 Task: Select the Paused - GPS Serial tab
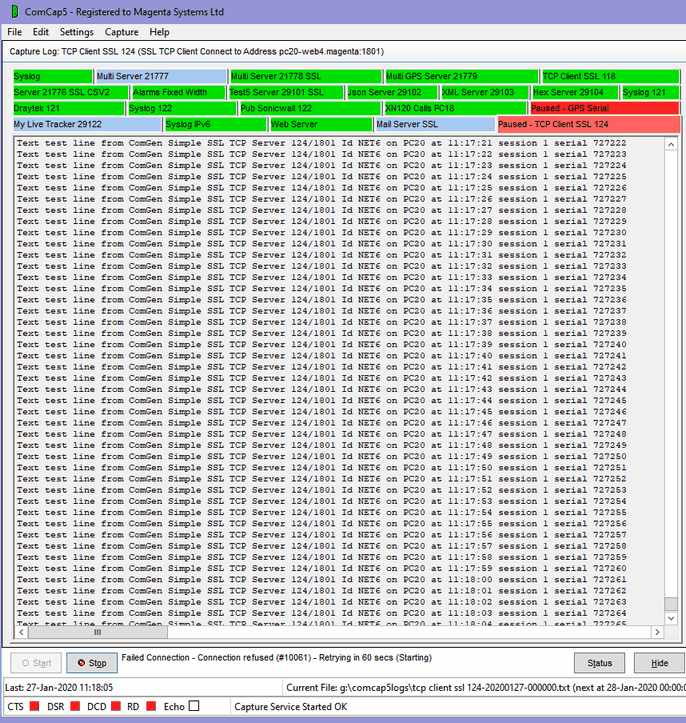[x=603, y=108]
